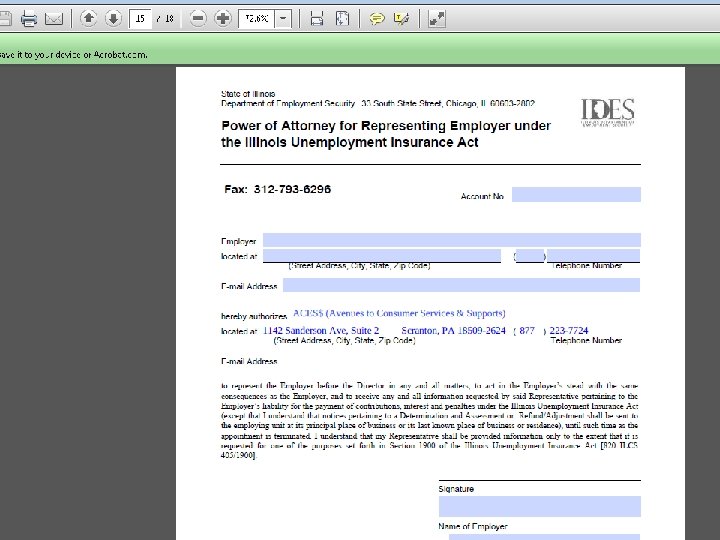Click ACES$ authorized representative text

tap(399, 313)
